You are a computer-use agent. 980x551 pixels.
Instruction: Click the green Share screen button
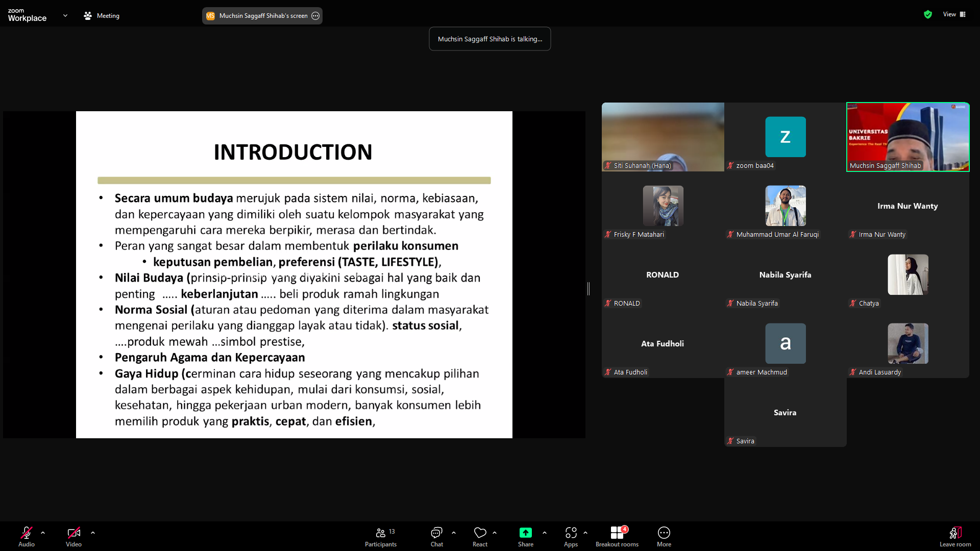(x=525, y=536)
